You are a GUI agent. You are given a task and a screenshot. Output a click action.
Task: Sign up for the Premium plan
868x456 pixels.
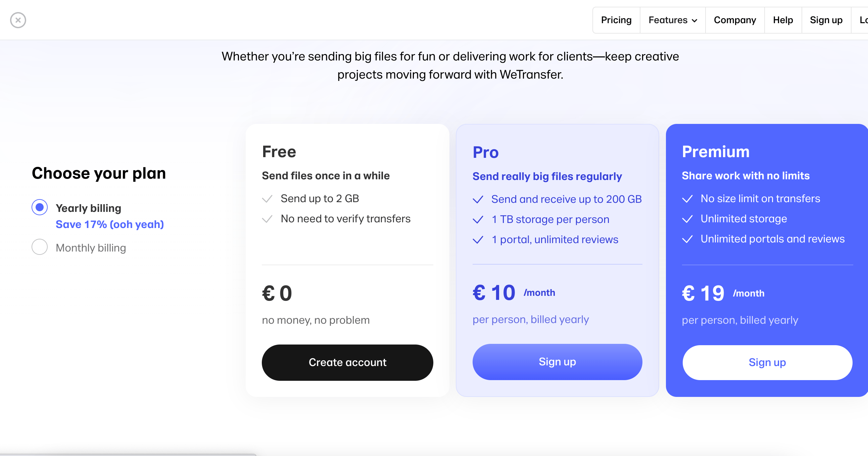(x=767, y=362)
